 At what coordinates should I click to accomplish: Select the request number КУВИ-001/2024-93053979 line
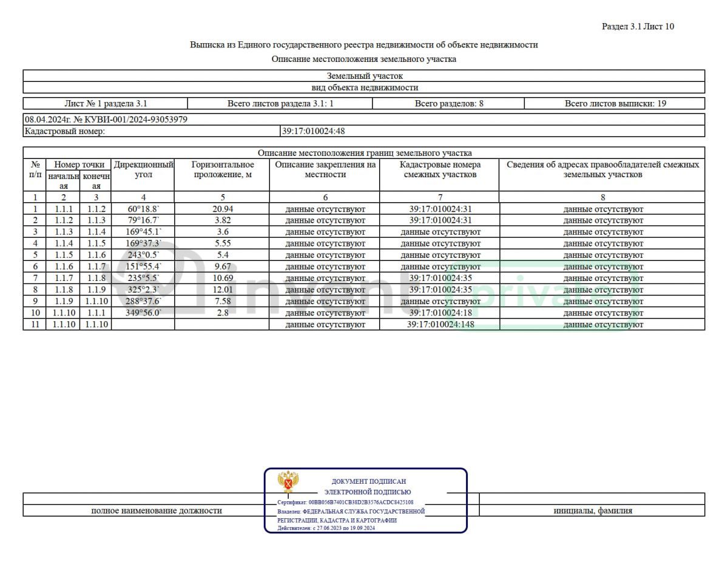106,120
